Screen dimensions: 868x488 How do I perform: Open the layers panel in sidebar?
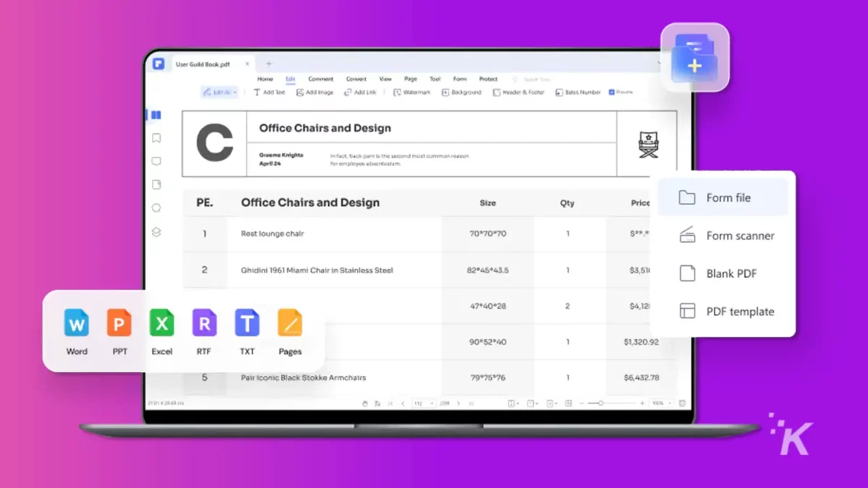pyautogui.click(x=156, y=232)
